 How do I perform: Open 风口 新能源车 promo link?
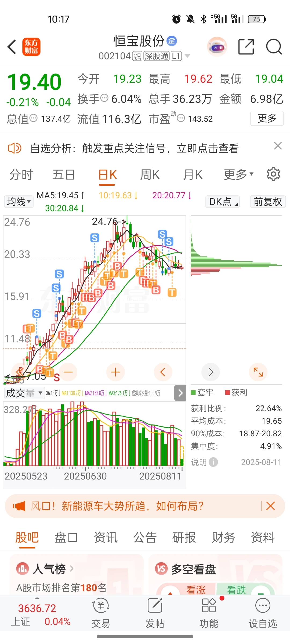pyautogui.click(x=117, y=506)
